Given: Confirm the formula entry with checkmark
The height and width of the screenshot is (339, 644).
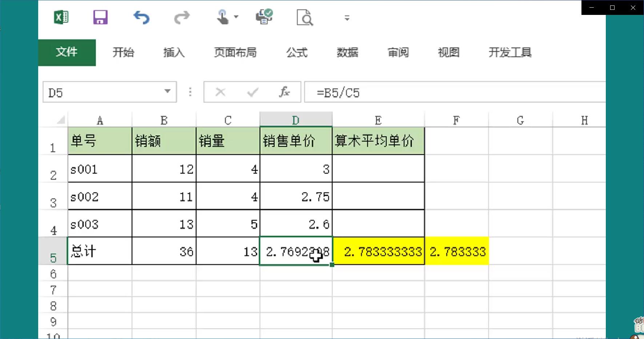Looking at the screenshot, I should (252, 92).
